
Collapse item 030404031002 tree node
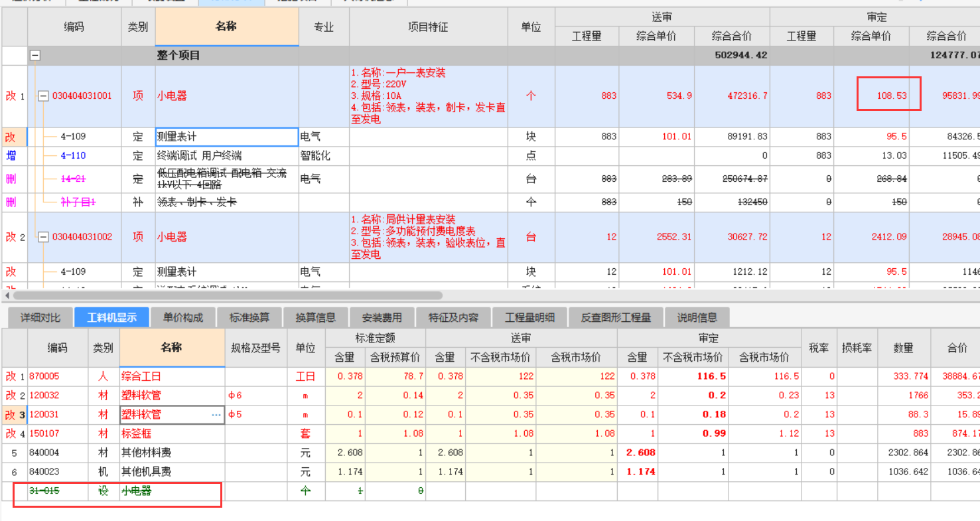(43, 237)
